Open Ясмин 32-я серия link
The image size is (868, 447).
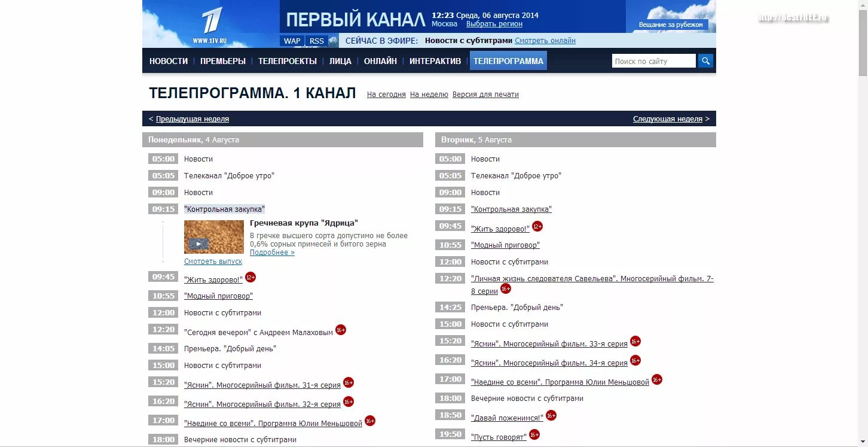click(262, 405)
